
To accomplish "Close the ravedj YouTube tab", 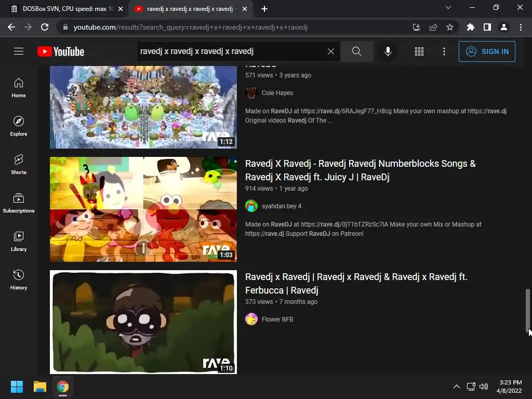I will (245, 9).
